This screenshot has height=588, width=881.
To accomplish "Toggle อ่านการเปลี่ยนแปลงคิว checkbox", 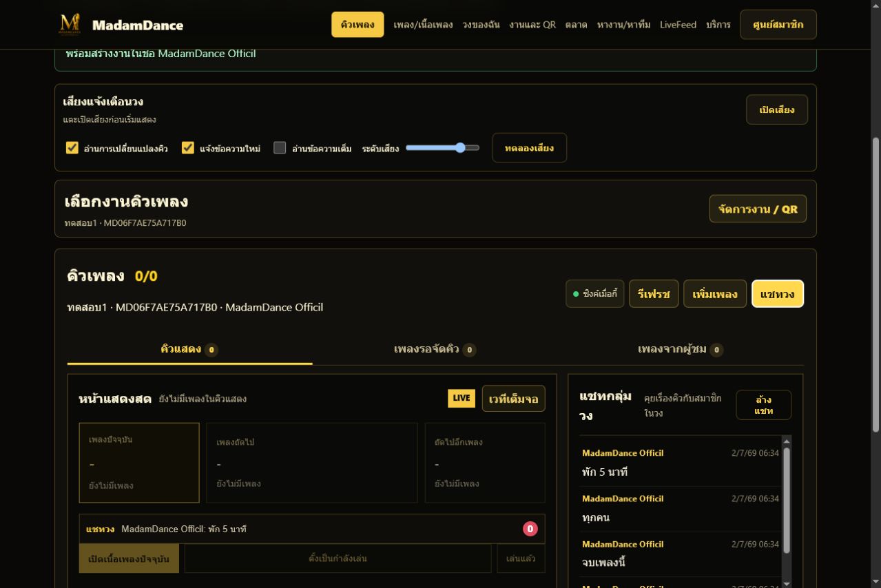I will pos(72,148).
